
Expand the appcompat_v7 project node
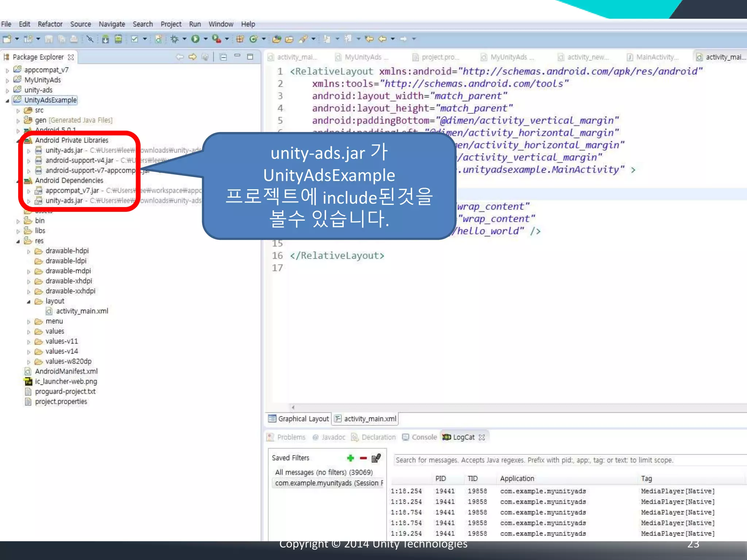(7, 70)
